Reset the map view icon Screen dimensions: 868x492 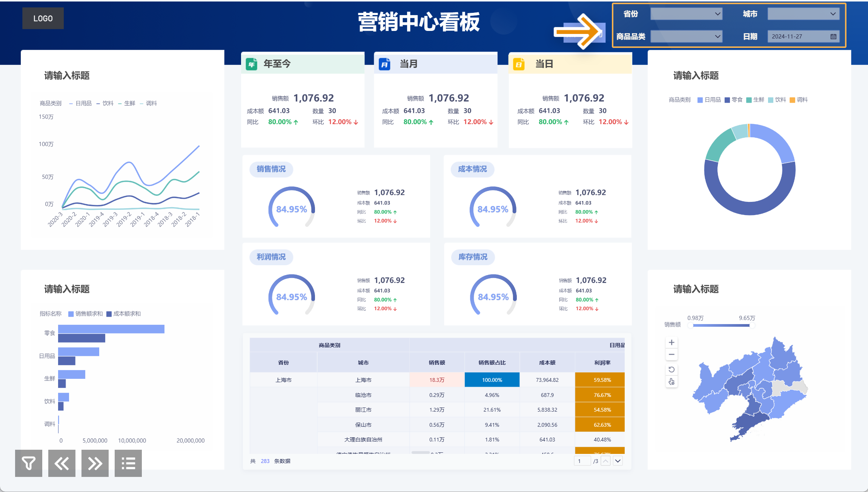click(671, 369)
